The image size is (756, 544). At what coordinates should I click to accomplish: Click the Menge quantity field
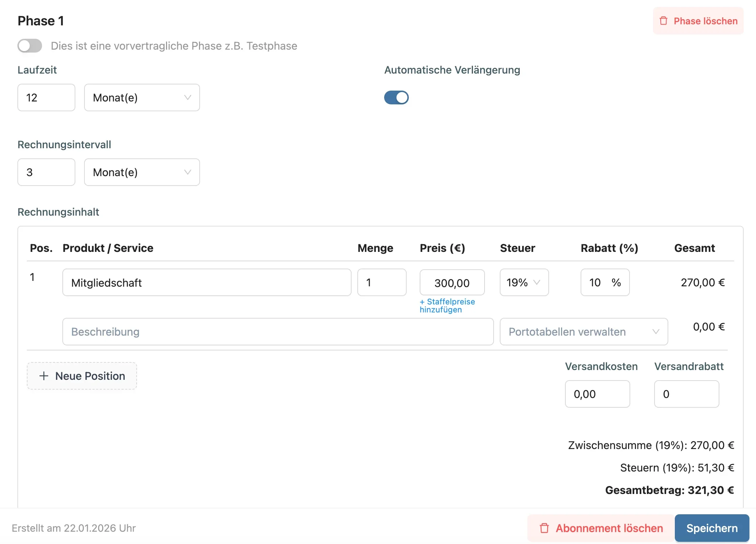coord(382,282)
